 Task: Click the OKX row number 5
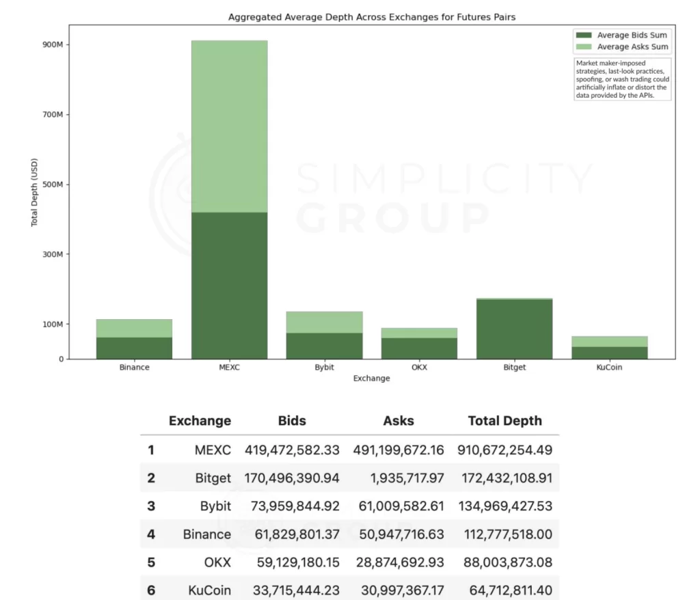point(151,562)
